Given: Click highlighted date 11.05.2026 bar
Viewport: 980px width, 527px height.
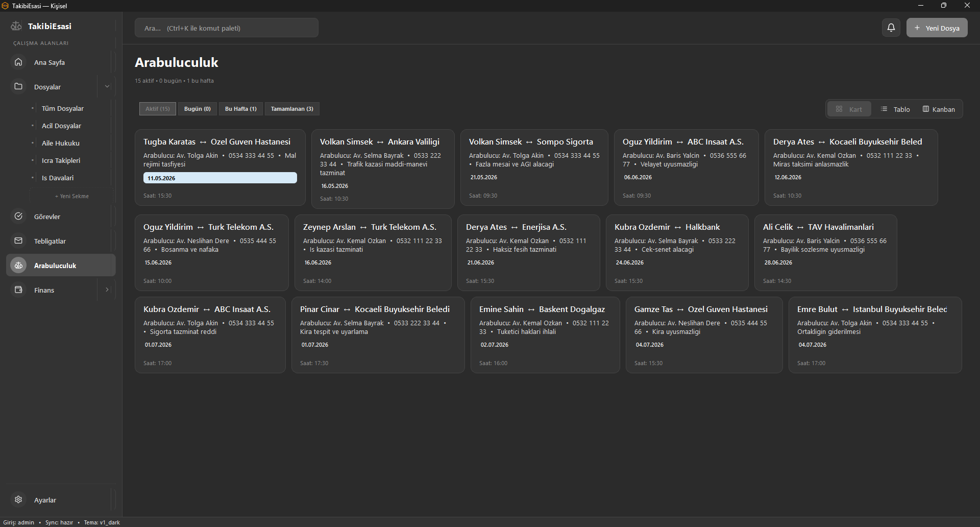Looking at the screenshot, I should (x=220, y=178).
